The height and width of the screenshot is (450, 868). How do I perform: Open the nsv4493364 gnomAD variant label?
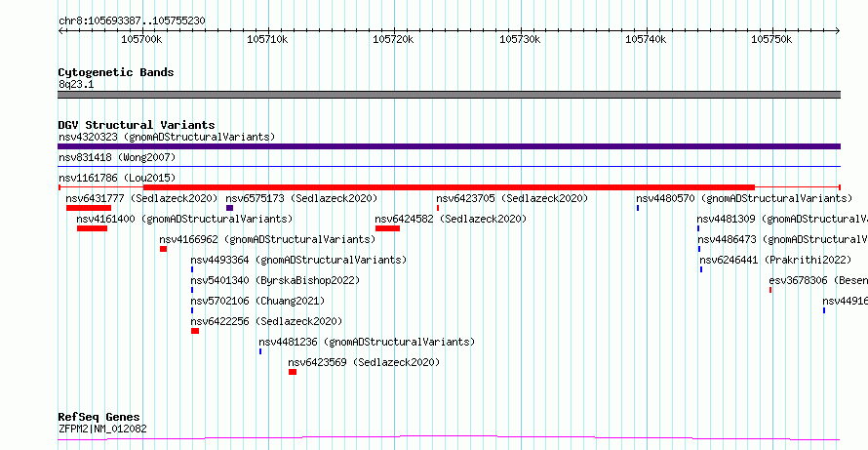tap(299, 260)
